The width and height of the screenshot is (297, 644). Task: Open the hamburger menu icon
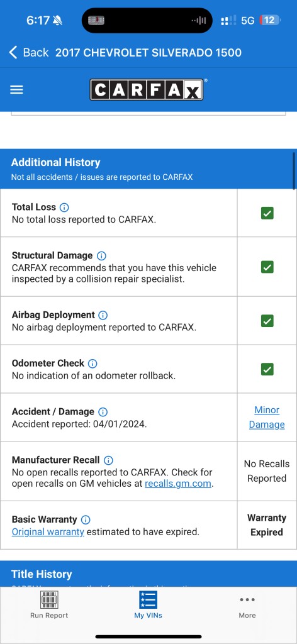click(16, 90)
